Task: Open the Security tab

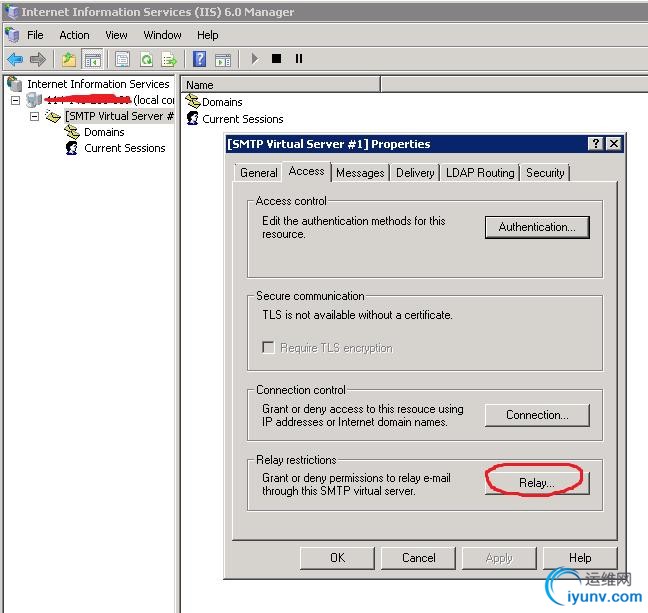Action: [x=545, y=173]
